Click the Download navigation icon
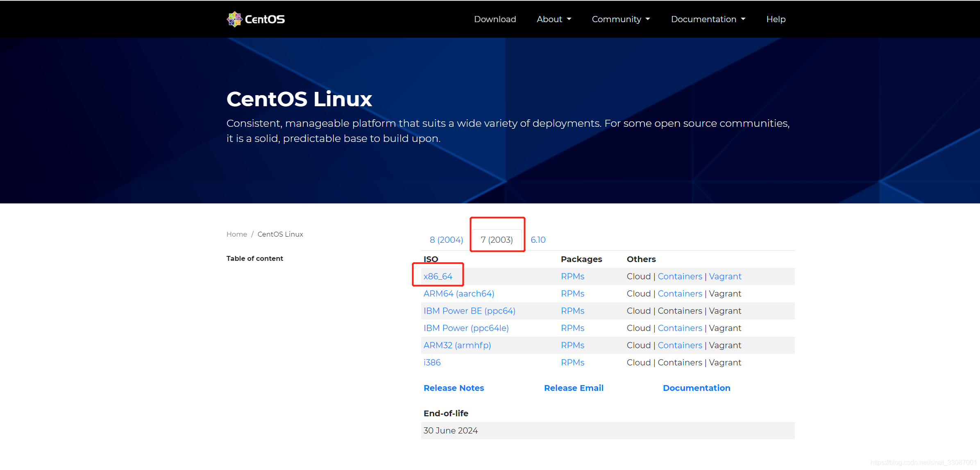This screenshot has width=980, height=470. [x=495, y=19]
